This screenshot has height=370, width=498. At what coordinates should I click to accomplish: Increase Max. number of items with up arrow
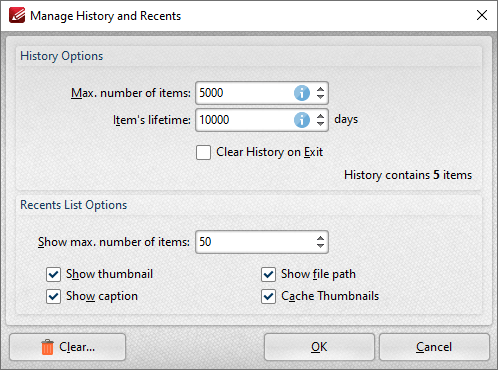click(x=320, y=89)
